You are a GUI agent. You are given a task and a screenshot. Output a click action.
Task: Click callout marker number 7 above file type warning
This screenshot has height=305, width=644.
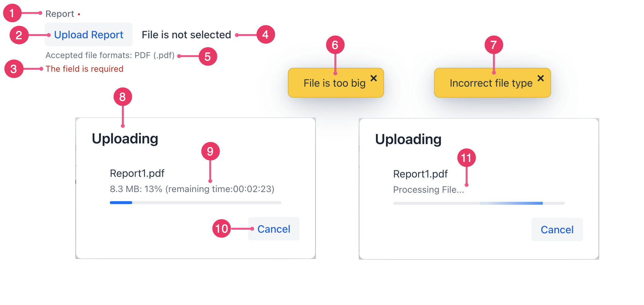coord(493,45)
